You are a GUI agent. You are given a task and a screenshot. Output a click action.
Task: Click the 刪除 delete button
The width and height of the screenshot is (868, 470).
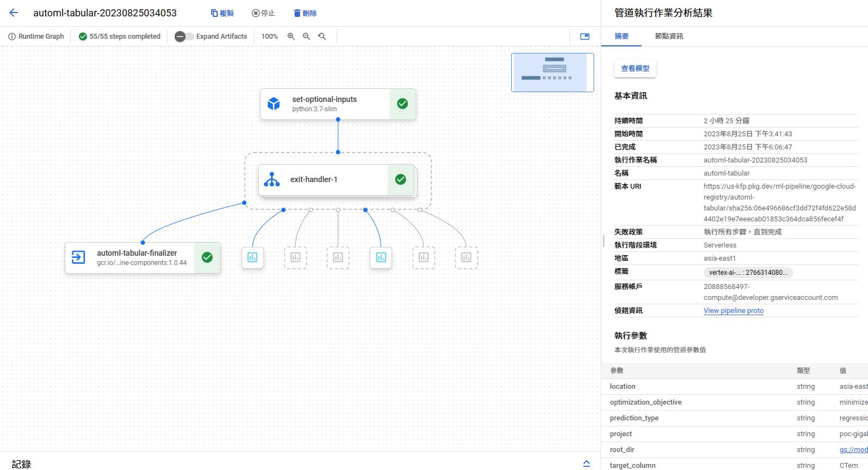305,13
